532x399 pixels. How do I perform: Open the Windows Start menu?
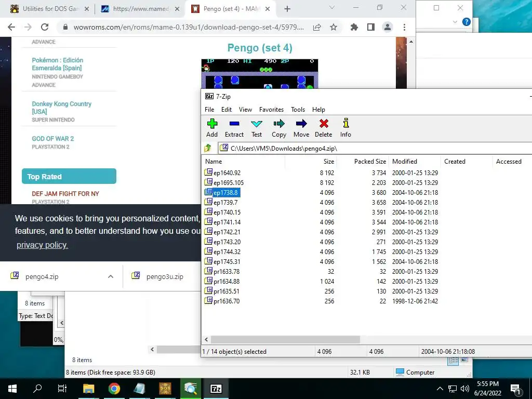[x=12, y=389]
